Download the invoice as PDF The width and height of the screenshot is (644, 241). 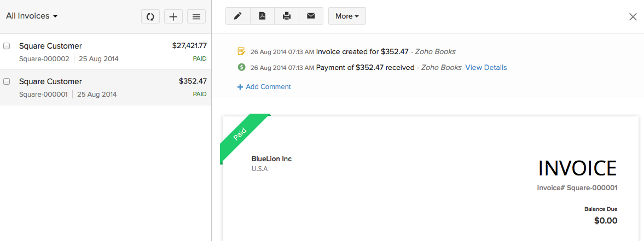pyautogui.click(x=262, y=16)
